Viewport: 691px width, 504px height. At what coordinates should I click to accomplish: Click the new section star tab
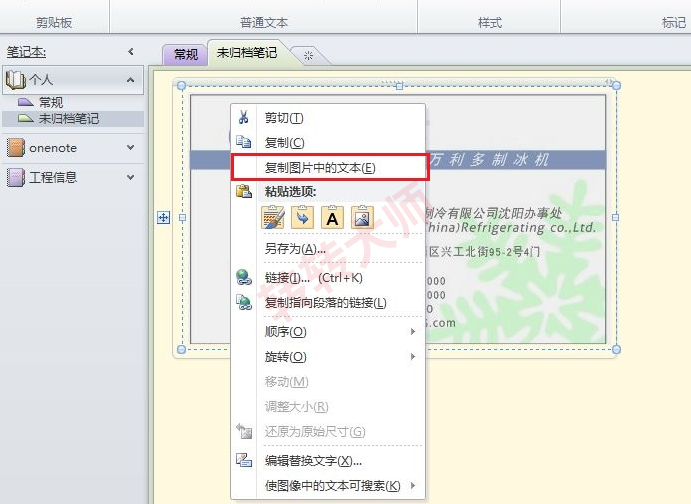[x=308, y=56]
